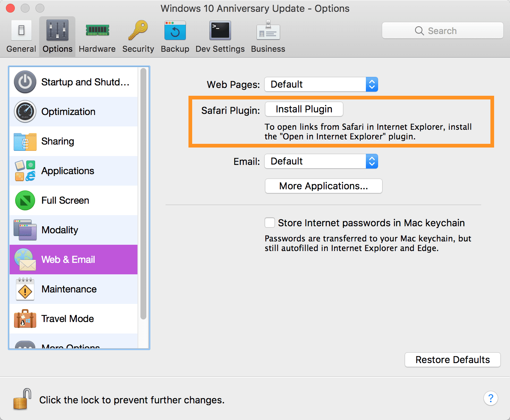This screenshot has width=510, height=420.
Task: Click the green Full Screen icon
Action: 25,200
